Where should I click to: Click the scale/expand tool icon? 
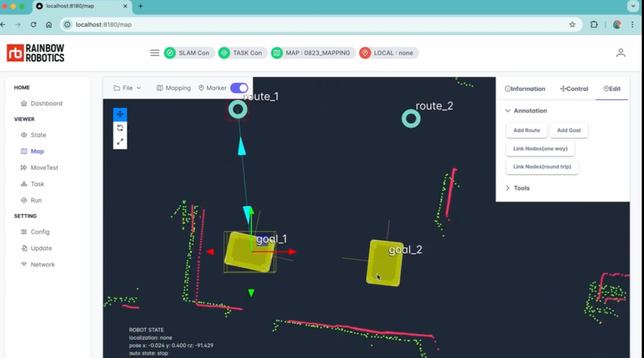[120, 142]
